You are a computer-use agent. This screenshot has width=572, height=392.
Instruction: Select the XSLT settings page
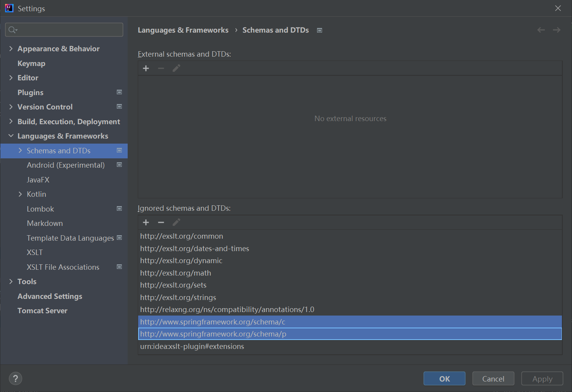[x=35, y=252]
